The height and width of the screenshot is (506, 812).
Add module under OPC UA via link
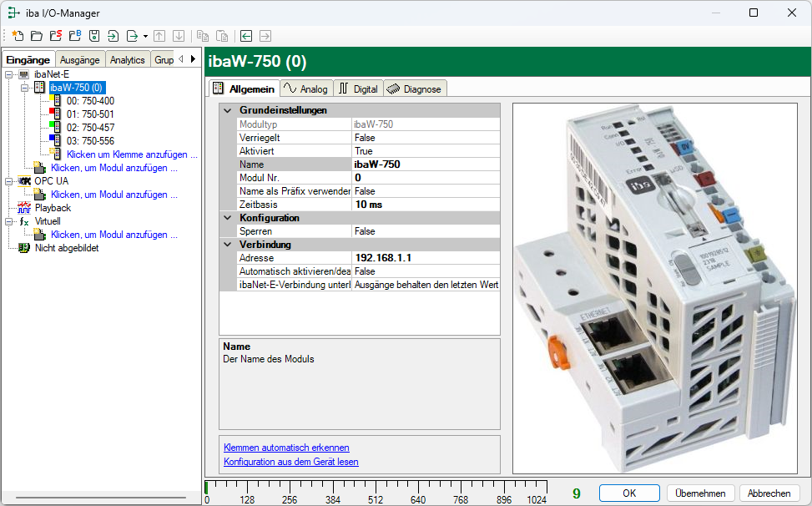pos(114,195)
